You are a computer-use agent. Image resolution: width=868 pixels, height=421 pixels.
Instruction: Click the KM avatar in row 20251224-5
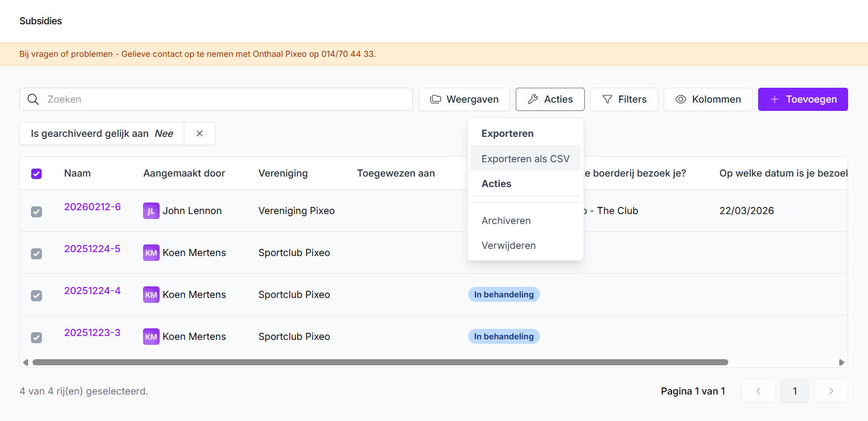(151, 253)
